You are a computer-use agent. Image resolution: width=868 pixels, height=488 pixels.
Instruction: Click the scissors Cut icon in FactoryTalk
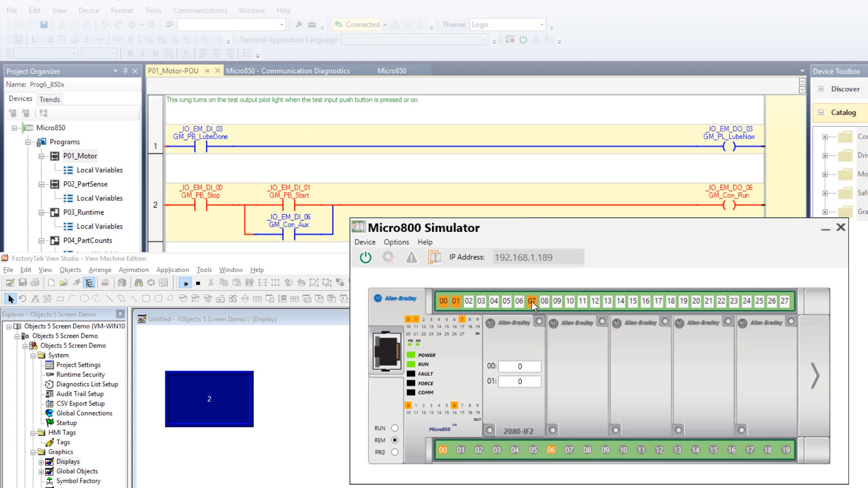coord(211,283)
